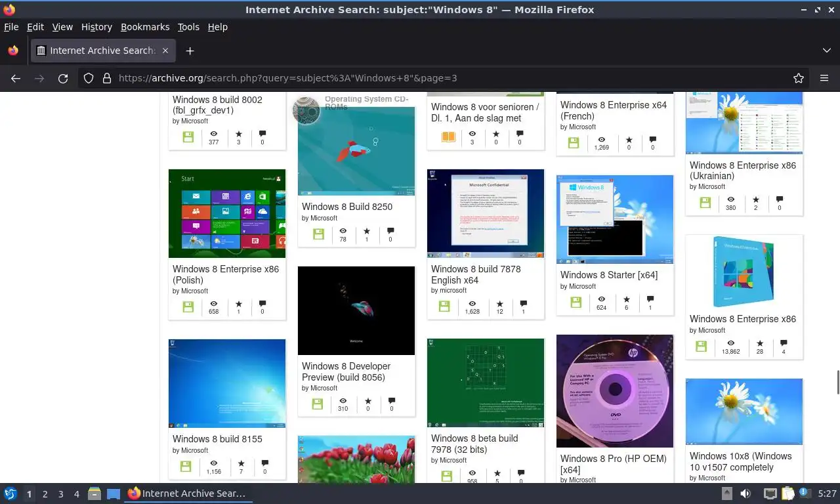Open the Windows 8 beta build 7978 link
Viewport: 840px width, 504px height.
[474, 444]
